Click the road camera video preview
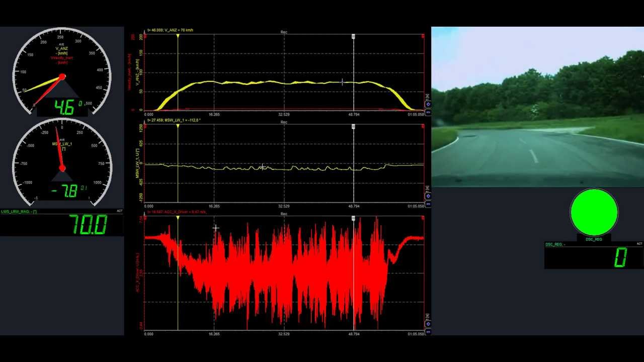The image size is (644, 362). coord(537,107)
